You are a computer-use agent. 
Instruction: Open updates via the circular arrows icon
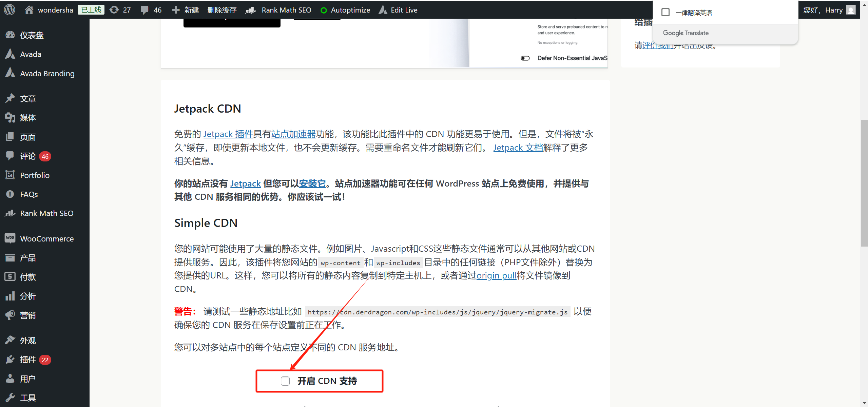114,9
